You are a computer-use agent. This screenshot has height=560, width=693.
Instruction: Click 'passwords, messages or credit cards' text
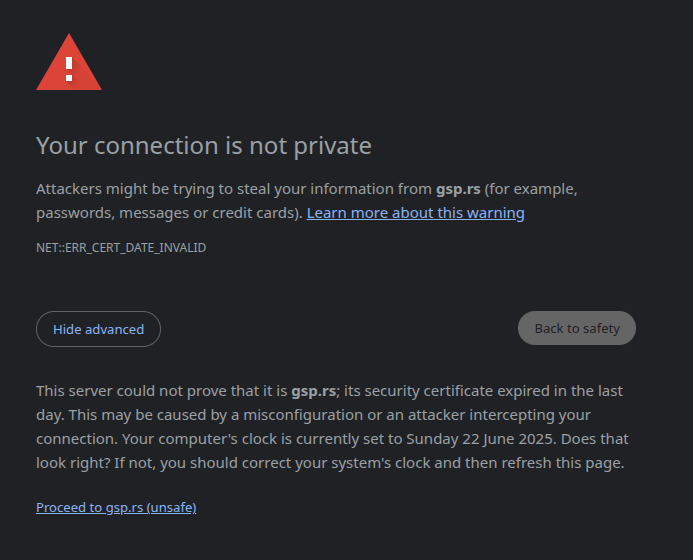[x=166, y=213]
